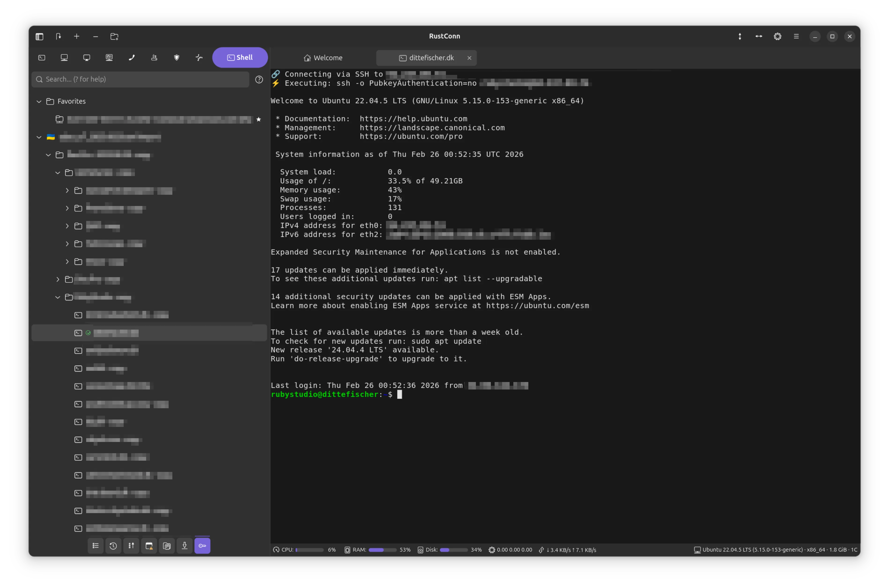Toggle the Shell filter button
Screen dimensions: 889x588
click(240, 57)
